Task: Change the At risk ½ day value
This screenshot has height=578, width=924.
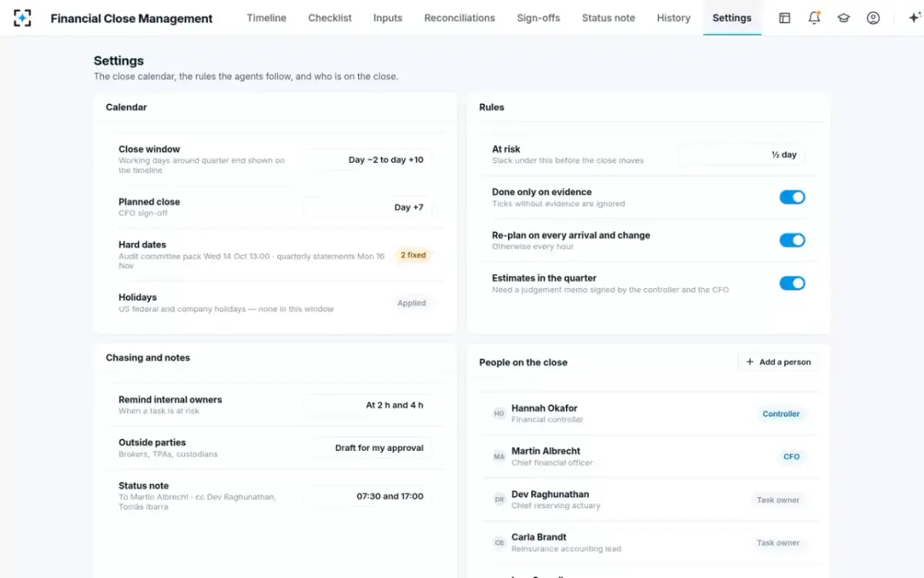Action: click(x=742, y=155)
